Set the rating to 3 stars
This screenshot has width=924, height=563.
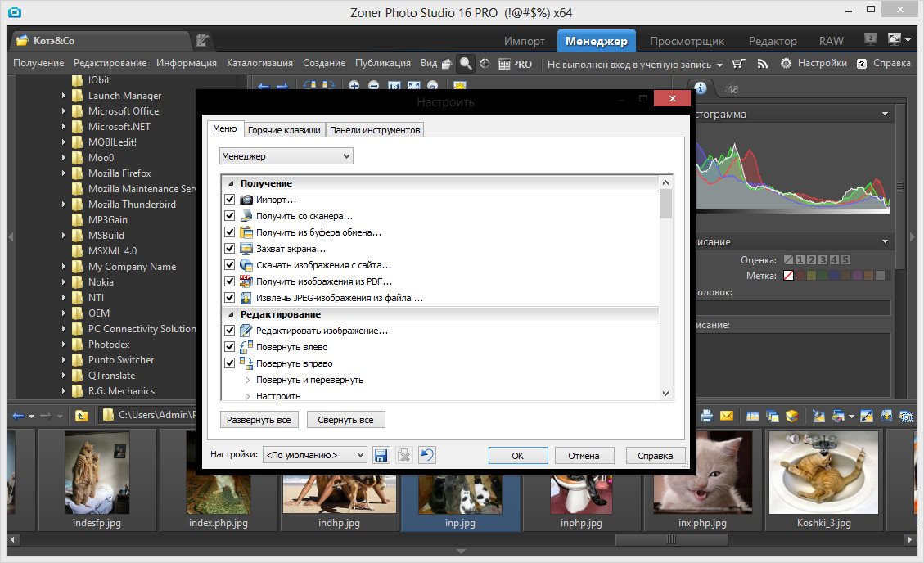823,259
